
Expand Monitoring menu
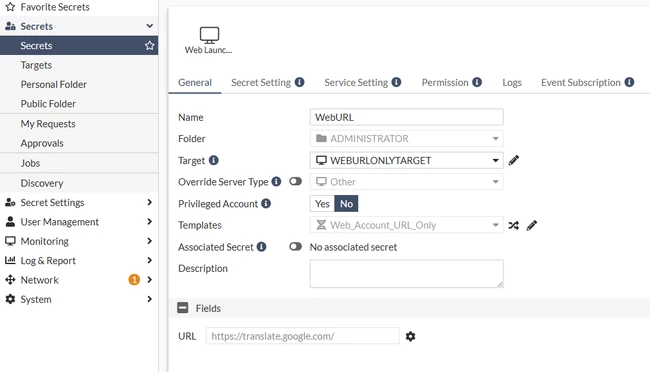point(150,241)
